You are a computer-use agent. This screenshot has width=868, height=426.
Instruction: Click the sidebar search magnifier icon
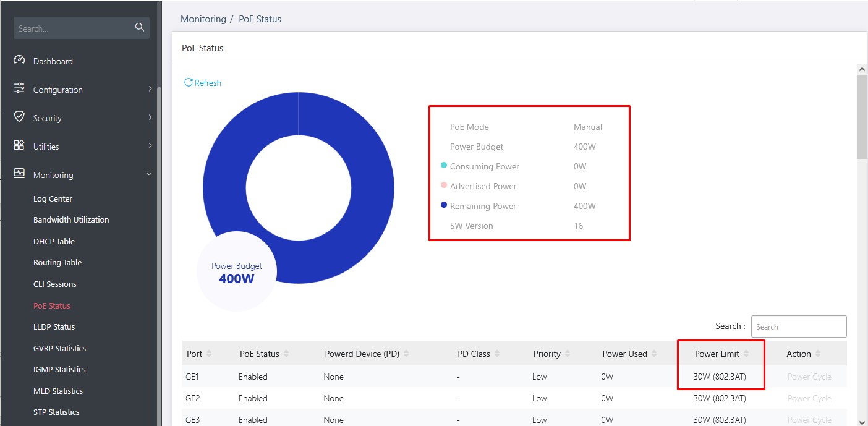pyautogui.click(x=139, y=28)
